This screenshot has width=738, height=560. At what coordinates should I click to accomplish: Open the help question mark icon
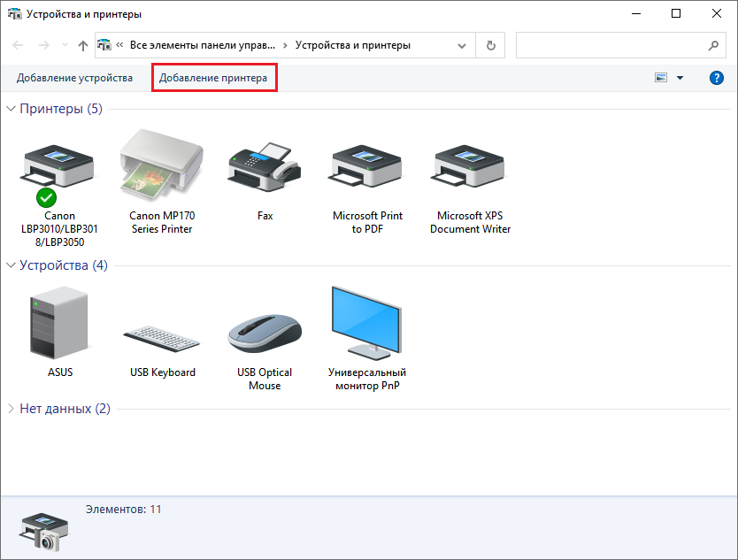pos(716,78)
